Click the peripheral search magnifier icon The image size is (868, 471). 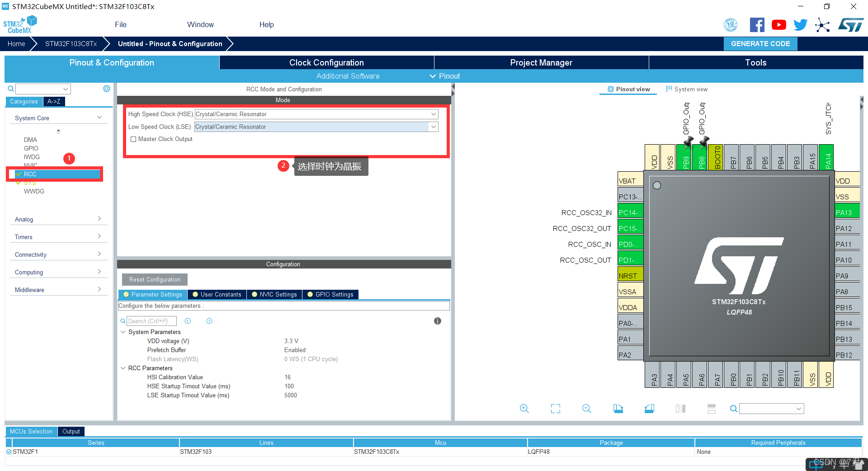(11, 89)
